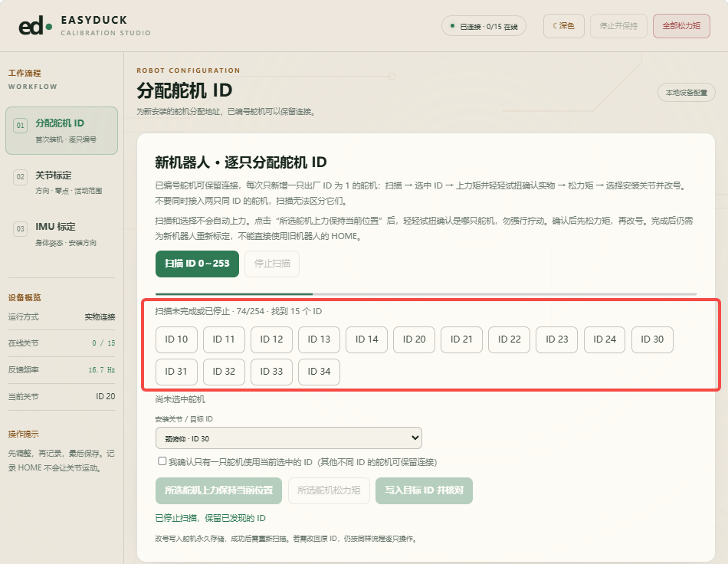Image resolution: width=728 pixels, height=564 pixels.
Task: Select servo ID 22
Action: (510, 339)
